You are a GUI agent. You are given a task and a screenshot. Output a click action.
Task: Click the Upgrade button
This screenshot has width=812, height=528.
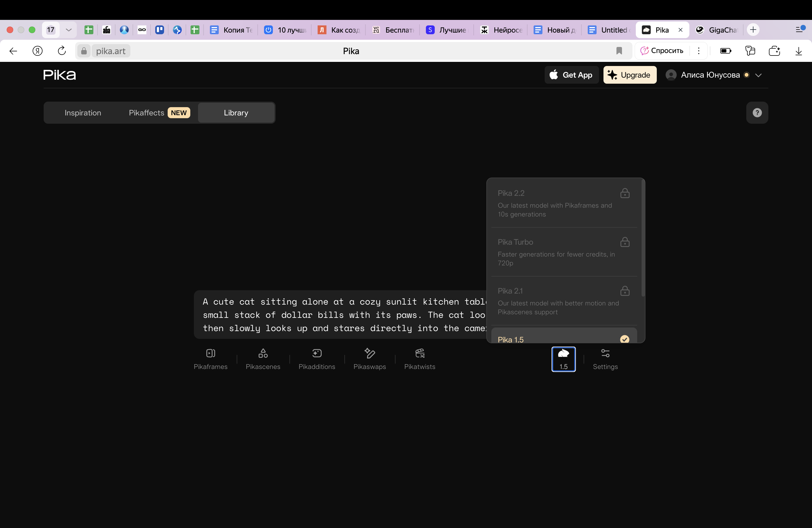pos(630,75)
